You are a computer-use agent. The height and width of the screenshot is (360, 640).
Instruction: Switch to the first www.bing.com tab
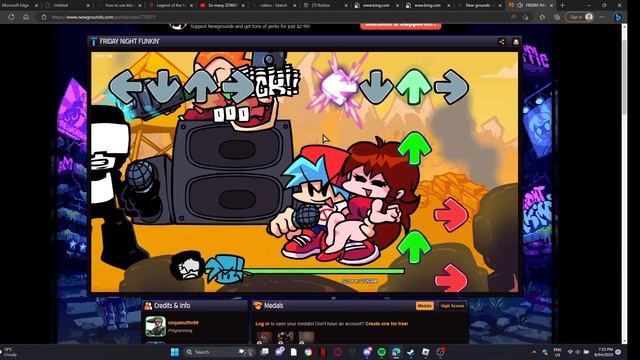pos(376,5)
